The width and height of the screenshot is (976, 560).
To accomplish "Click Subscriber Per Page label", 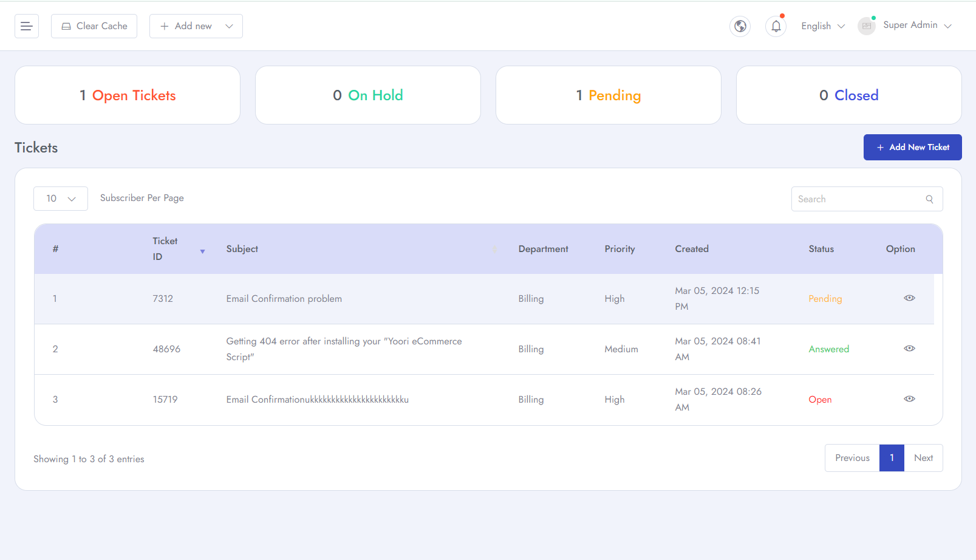I will (142, 198).
